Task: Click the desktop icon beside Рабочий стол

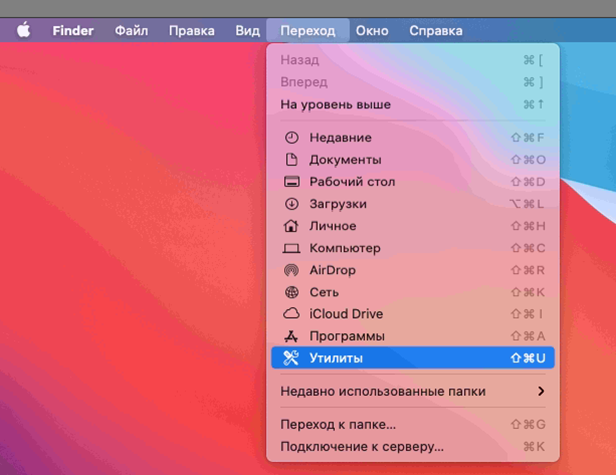Action: click(x=292, y=182)
